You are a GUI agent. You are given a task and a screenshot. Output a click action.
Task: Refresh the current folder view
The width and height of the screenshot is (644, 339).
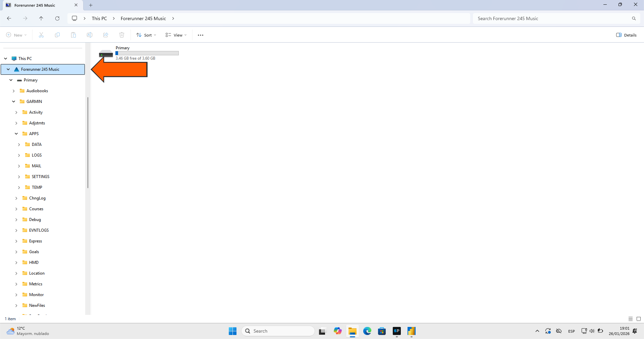(x=57, y=18)
